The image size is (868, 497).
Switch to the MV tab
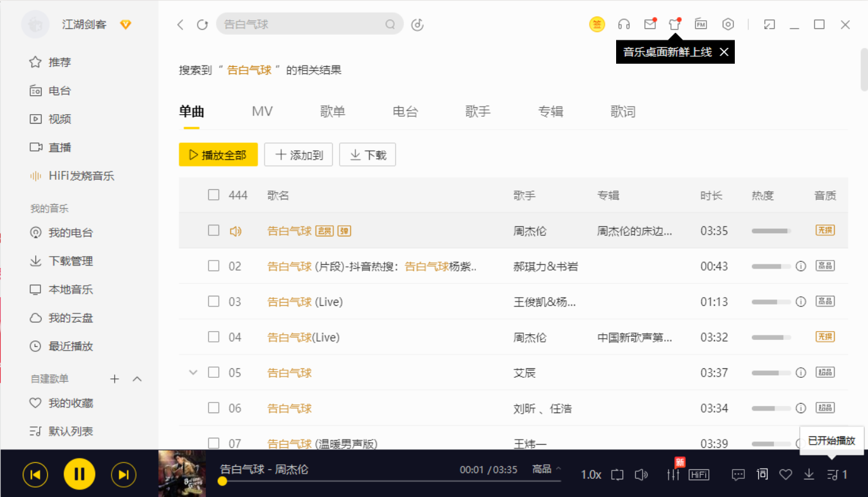coord(262,112)
